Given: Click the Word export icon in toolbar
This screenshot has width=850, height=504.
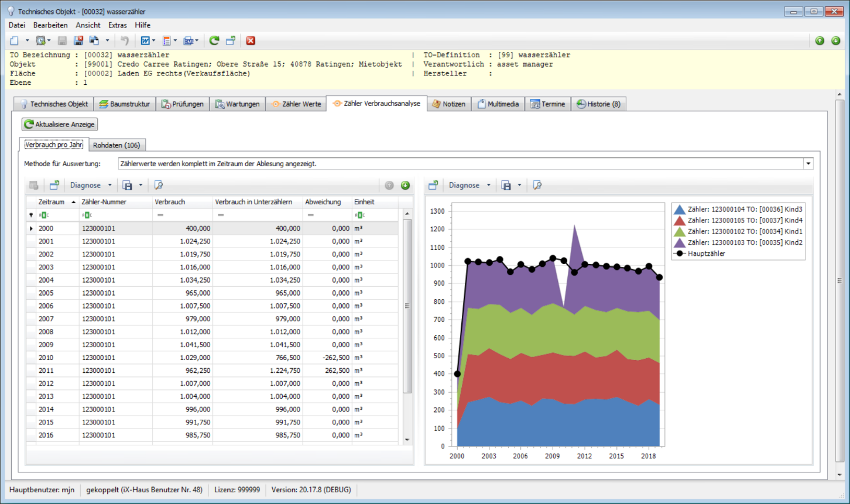Looking at the screenshot, I should (145, 40).
